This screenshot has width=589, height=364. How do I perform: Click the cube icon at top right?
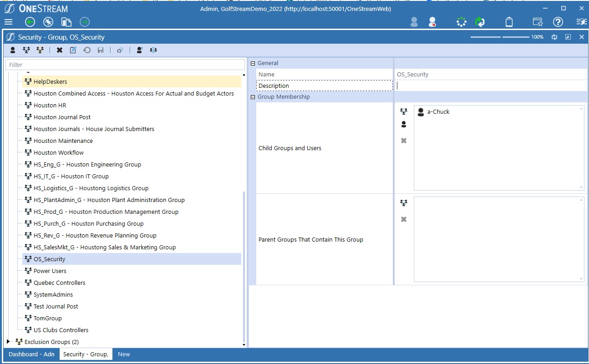[581, 22]
